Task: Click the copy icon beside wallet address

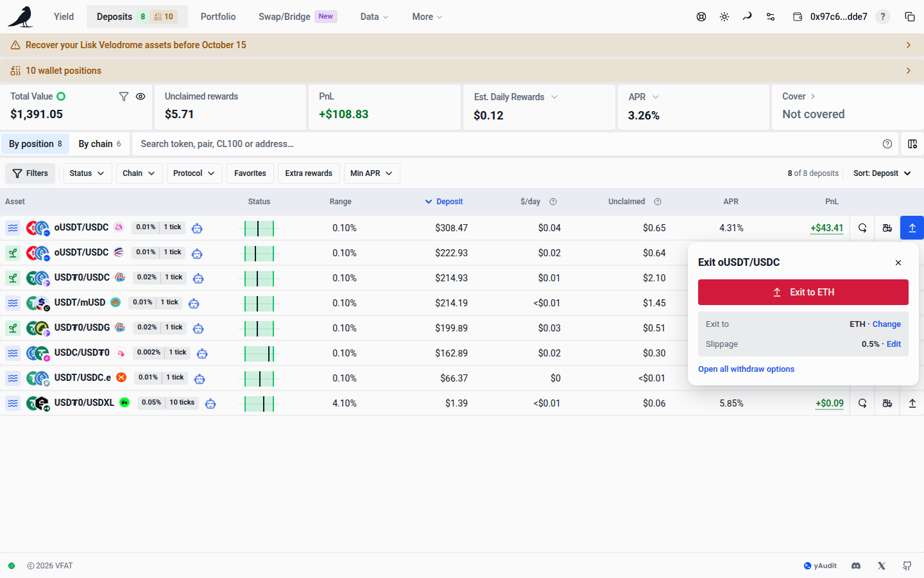Action: [910, 17]
